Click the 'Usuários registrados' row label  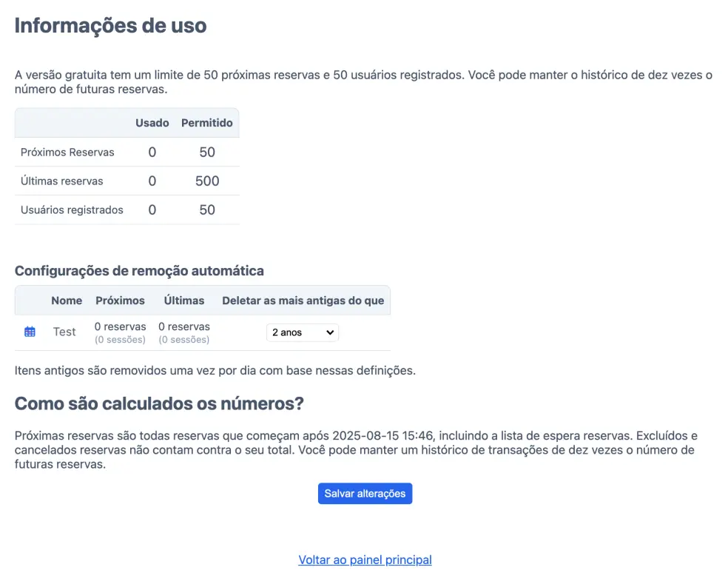coord(72,210)
